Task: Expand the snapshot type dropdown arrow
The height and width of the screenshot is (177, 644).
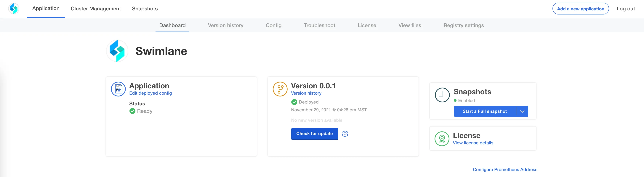Action: tap(522, 112)
